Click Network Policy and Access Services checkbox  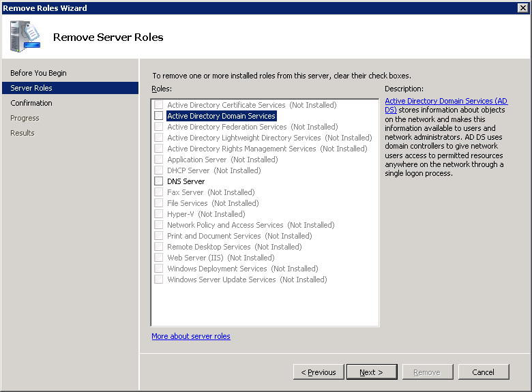[158, 225]
